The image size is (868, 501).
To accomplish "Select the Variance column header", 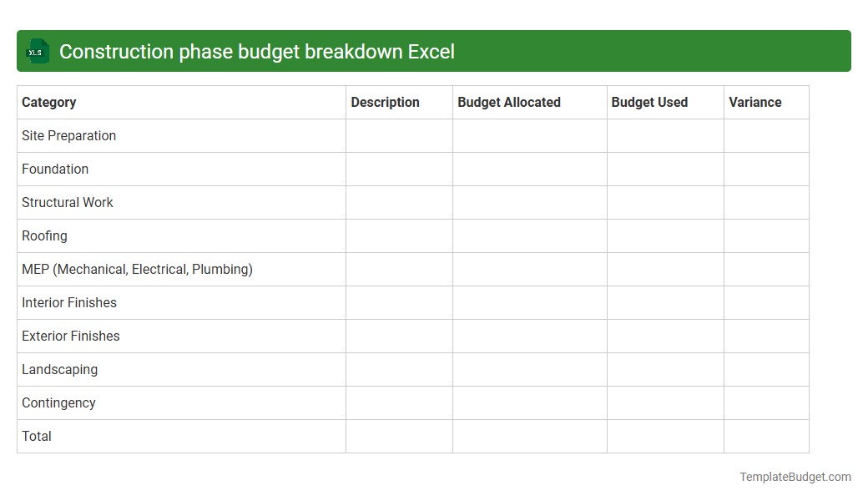I will [754, 102].
